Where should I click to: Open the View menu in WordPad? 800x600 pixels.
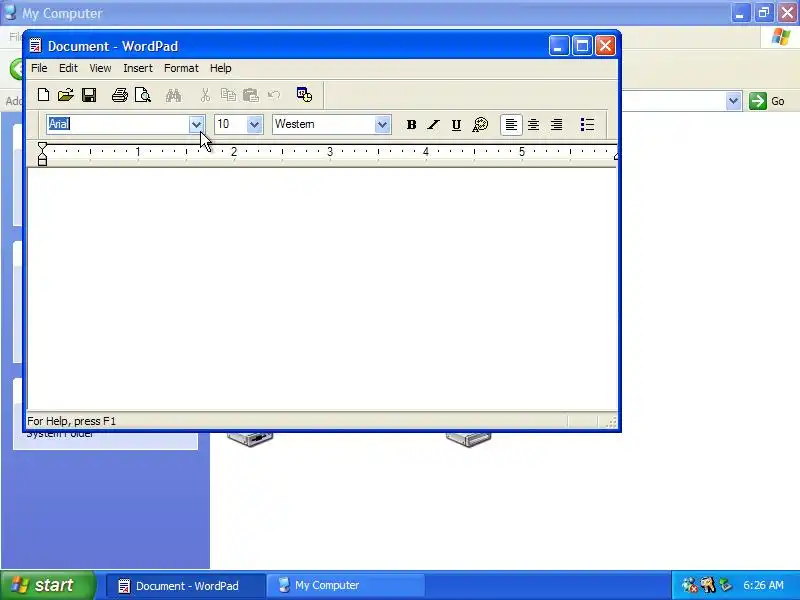coord(101,68)
